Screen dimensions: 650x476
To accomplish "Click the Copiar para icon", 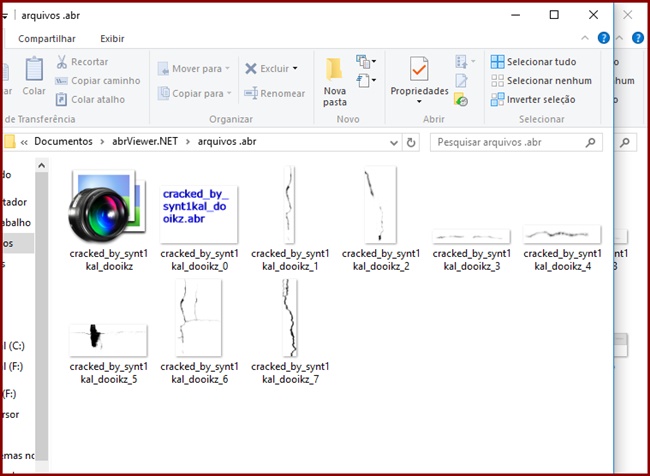I will pos(164,93).
